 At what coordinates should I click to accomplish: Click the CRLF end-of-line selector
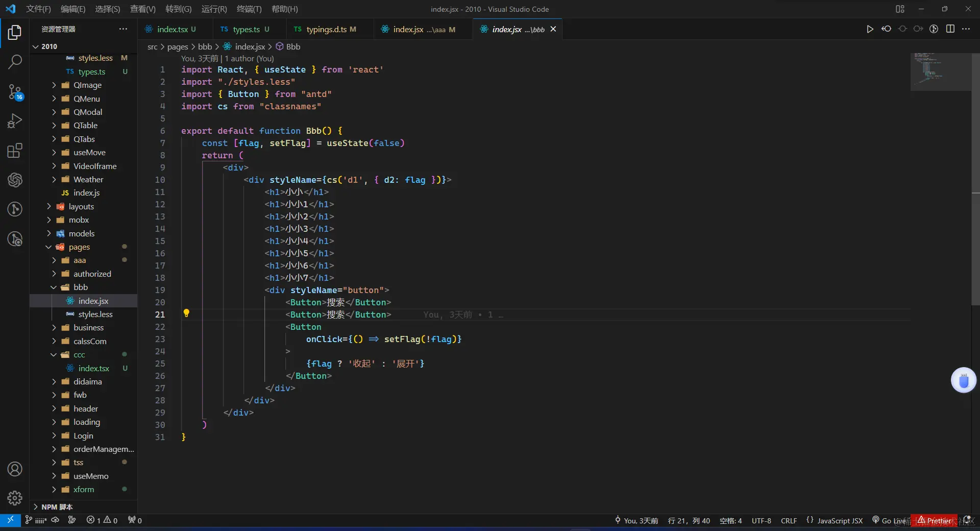[x=789, y=520]
